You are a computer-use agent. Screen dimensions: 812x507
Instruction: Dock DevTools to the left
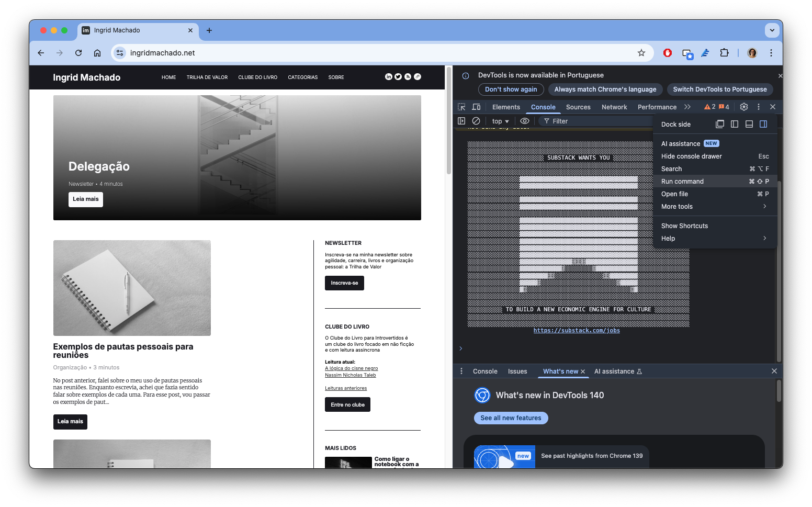click(x=735, y=124)
